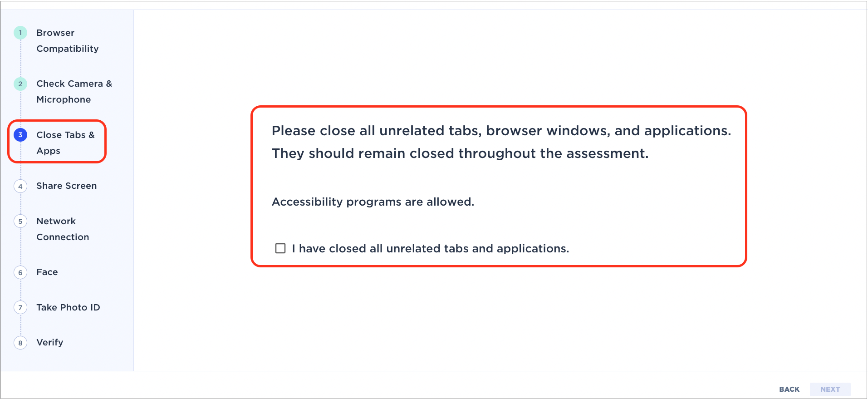Click the NEXT button
The height and width of the screenshot is (399, 868).
click(x=830, y=389)
